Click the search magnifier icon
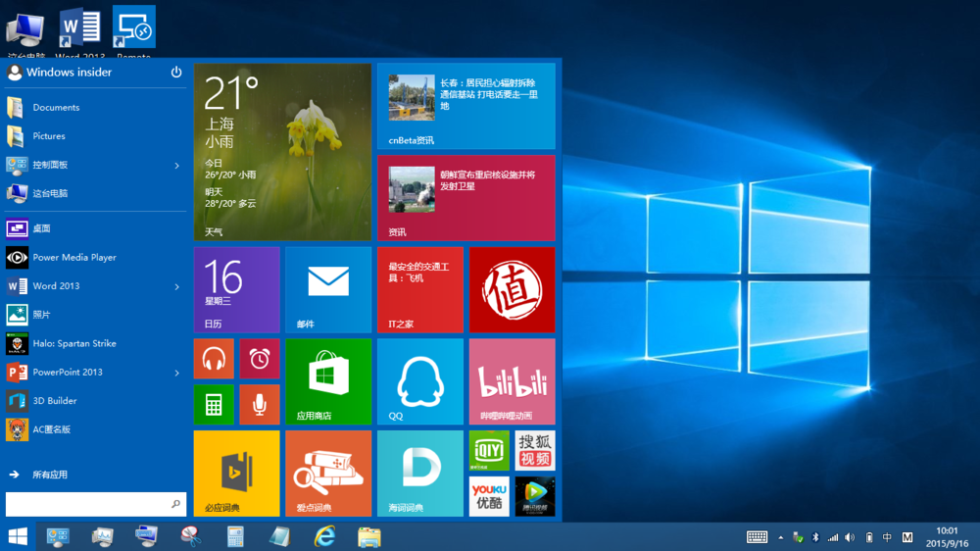Viewport: 980px width, 551px height. (x=175, y=504)
